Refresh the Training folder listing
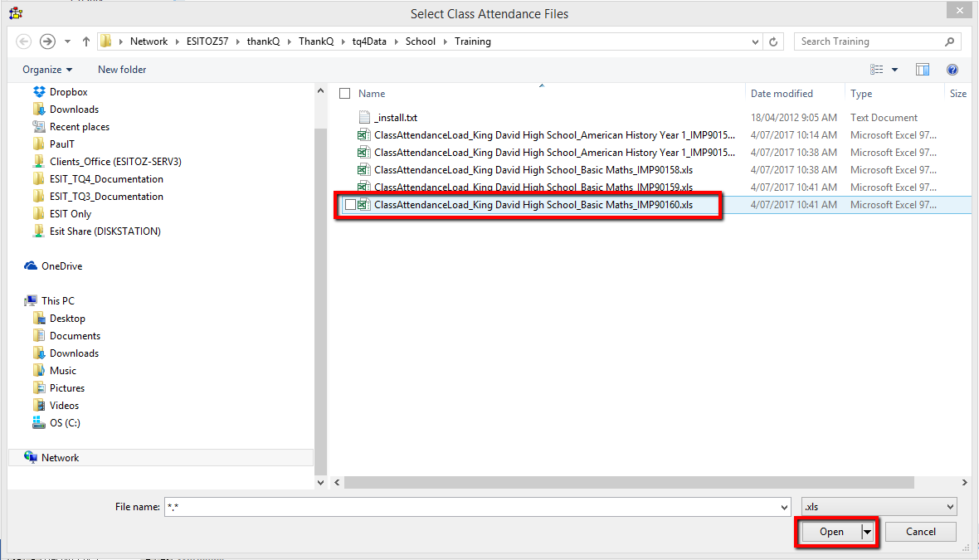 [774, 41]
